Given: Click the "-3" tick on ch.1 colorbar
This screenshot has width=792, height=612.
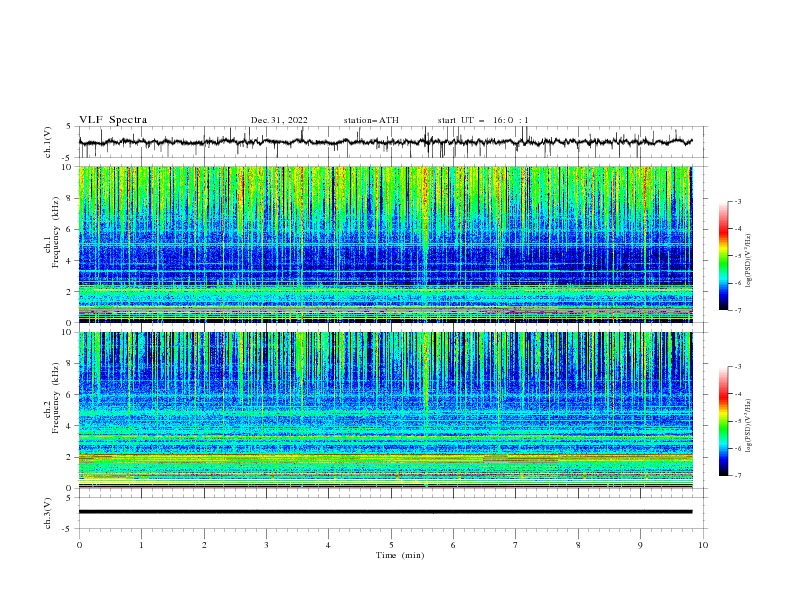Looking at the screenshot, I should pos(737,201).
